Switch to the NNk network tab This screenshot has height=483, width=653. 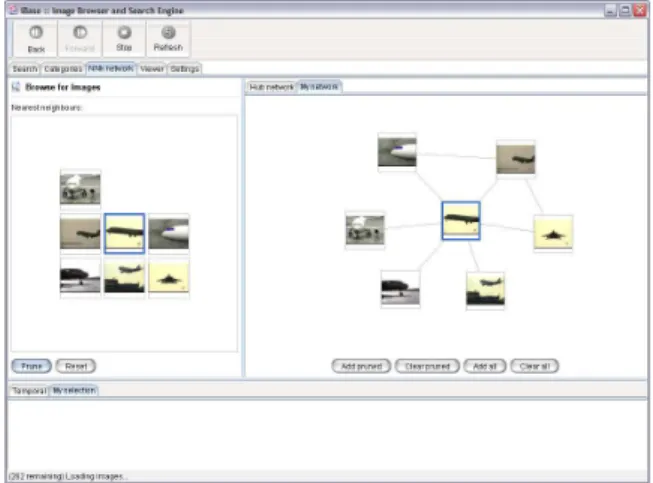coord(111,68)
